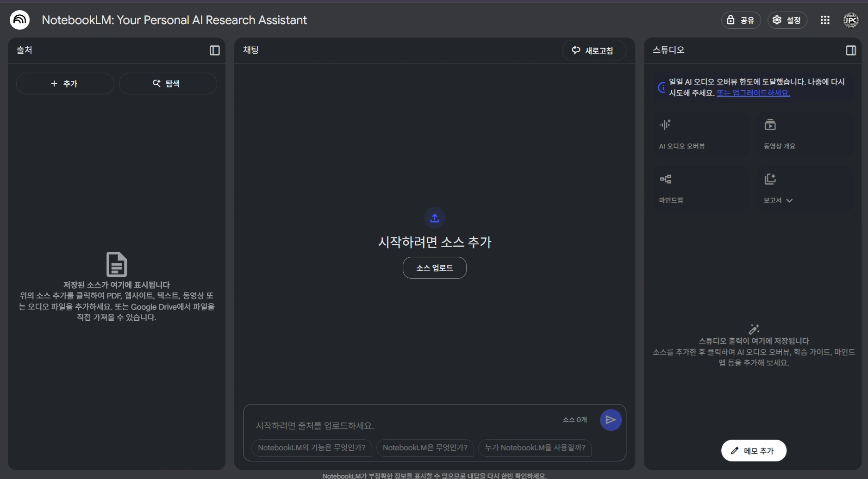Open the Google apps grid
The image size is (868, 479).
click(824, 20)
